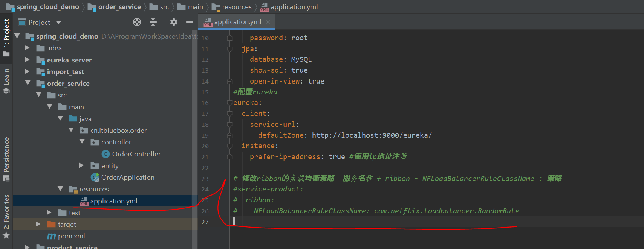Expand the entity package arrow
The height and width of the screenshot is (249, 644).
pyautogui.click(x=81, y=165)
